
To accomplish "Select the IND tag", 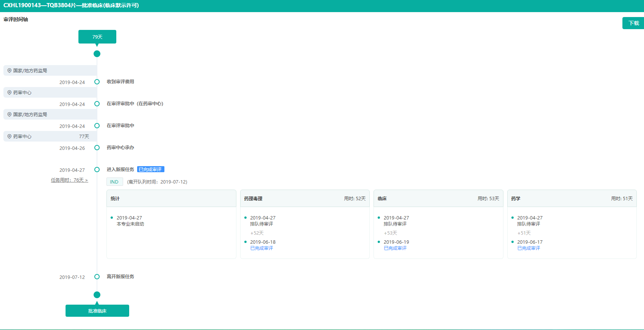I will click(x=114, y=182).
